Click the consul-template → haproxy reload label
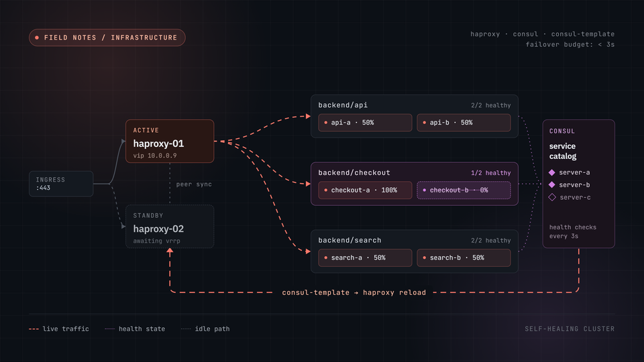This screenshot has width=644, height=362. (x=354, y=293)
